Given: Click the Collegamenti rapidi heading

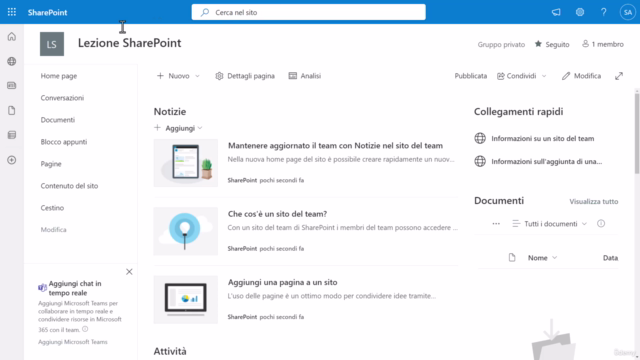Looking at the screenshot, I should coord(518,111).
